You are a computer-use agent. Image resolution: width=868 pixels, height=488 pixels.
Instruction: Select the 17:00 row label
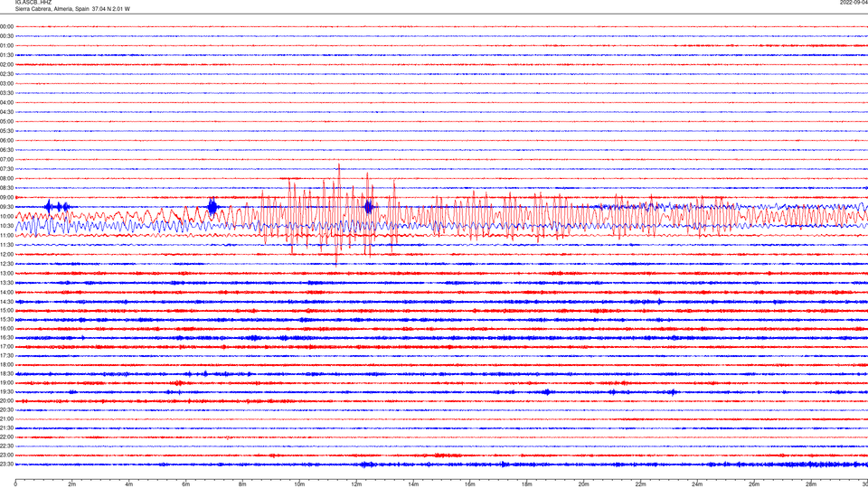click(6, 347)
